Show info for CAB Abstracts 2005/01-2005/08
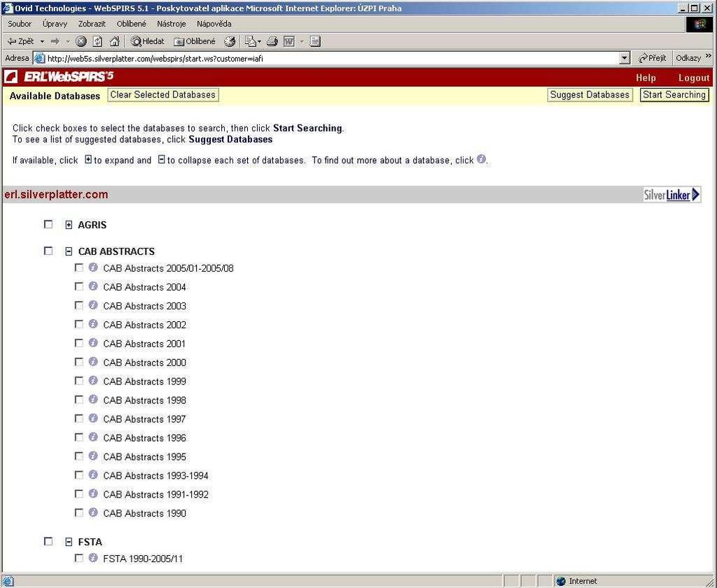This screenshot has width=717, height=588. tap(93, 267)
